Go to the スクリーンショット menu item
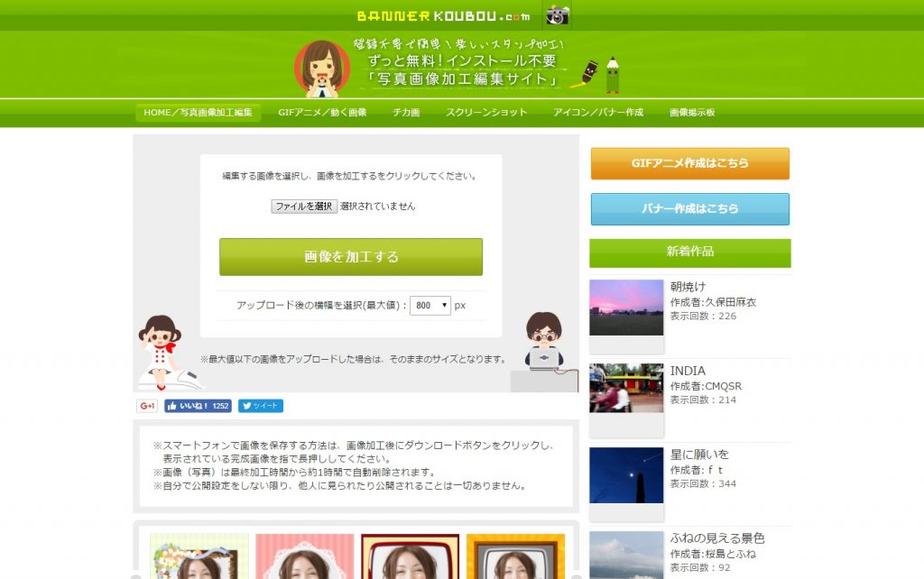The image size is (924, 579). [486, 113]
